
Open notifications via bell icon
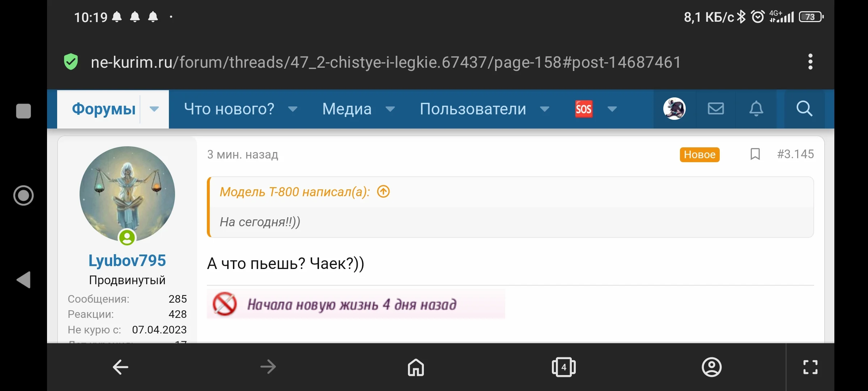coord(757,109)
